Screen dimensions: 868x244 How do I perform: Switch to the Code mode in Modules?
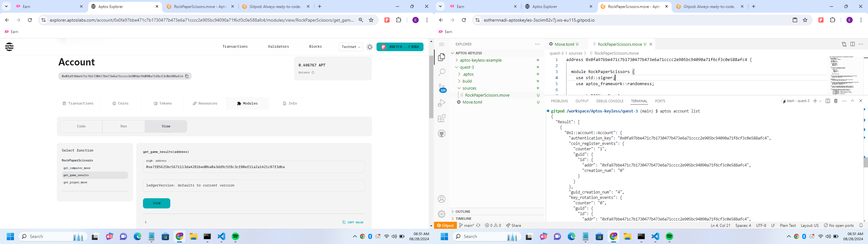point(81,126)
